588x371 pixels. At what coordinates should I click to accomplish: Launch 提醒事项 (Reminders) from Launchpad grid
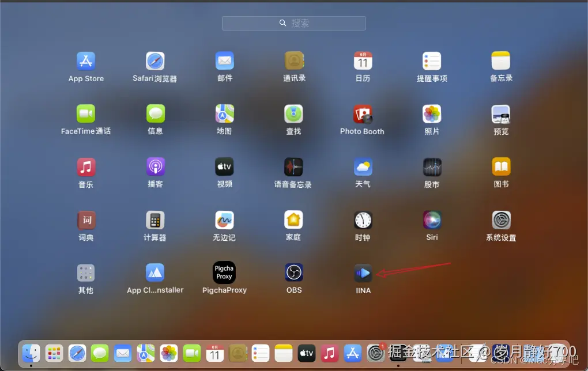[x=432, y=61]
